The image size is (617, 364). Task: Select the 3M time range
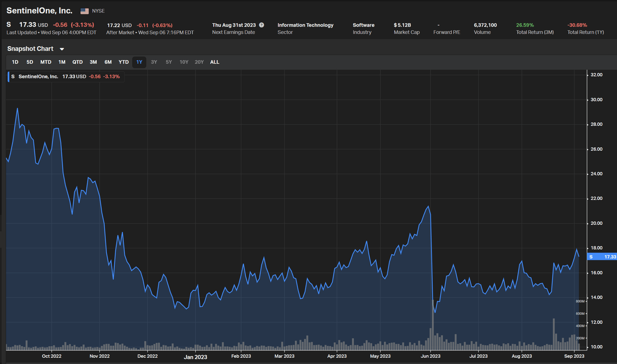[x=93, y=62]
